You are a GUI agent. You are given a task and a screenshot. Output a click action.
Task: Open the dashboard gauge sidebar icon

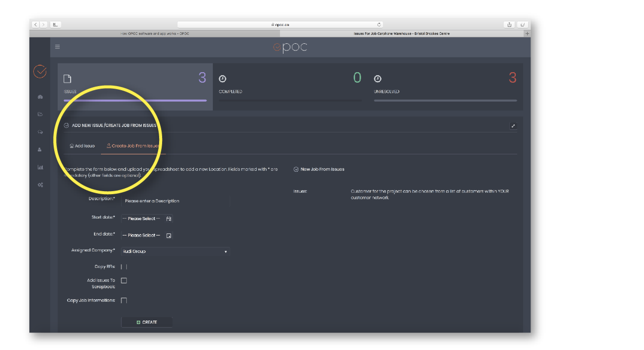coord(40,97)
